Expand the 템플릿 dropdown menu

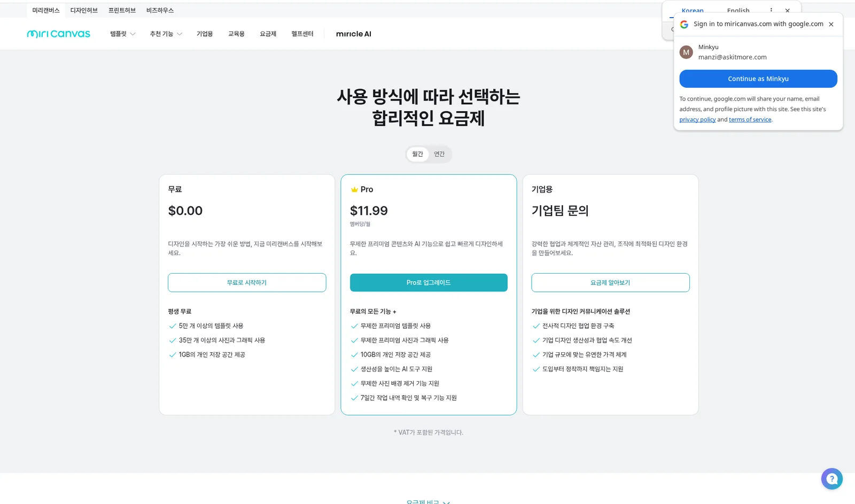pyautogui.click(x=123, y=34)
